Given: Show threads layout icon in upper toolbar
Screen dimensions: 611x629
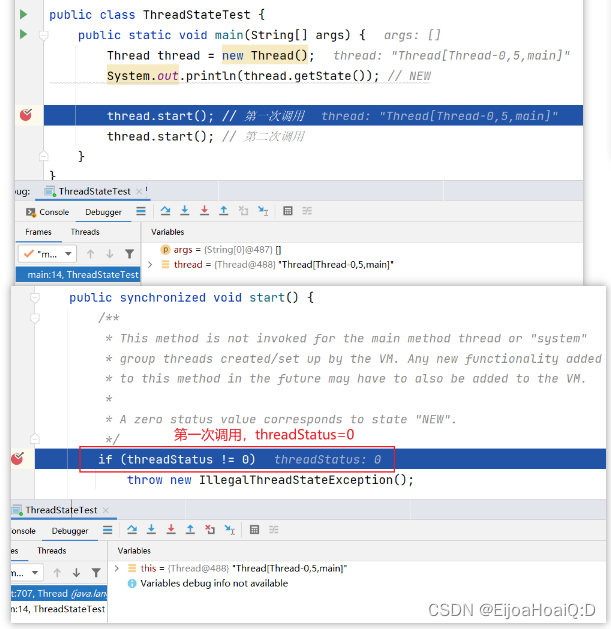Looking at the screenshot, I should 141,211.
